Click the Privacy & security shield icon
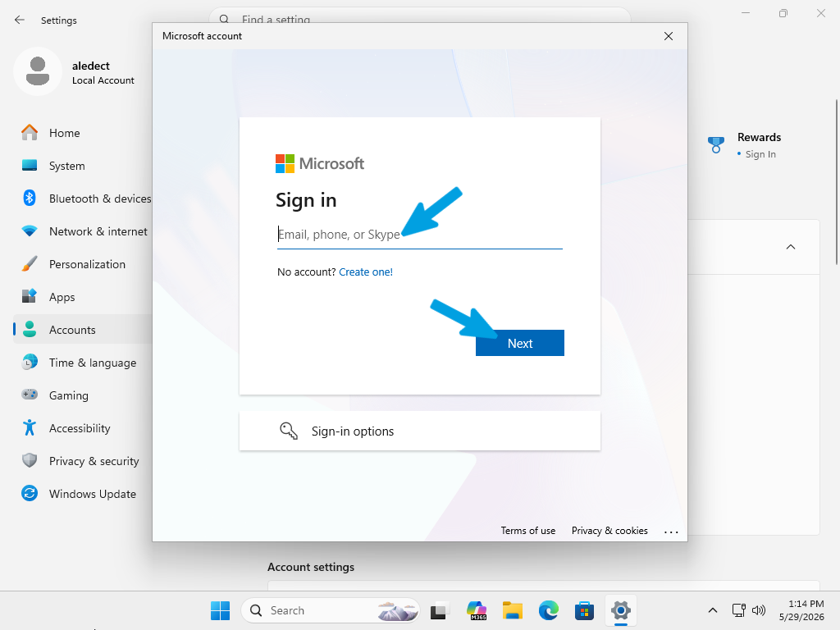The height and width of the screenshot is (630, 840). click(x=30, y=461)
